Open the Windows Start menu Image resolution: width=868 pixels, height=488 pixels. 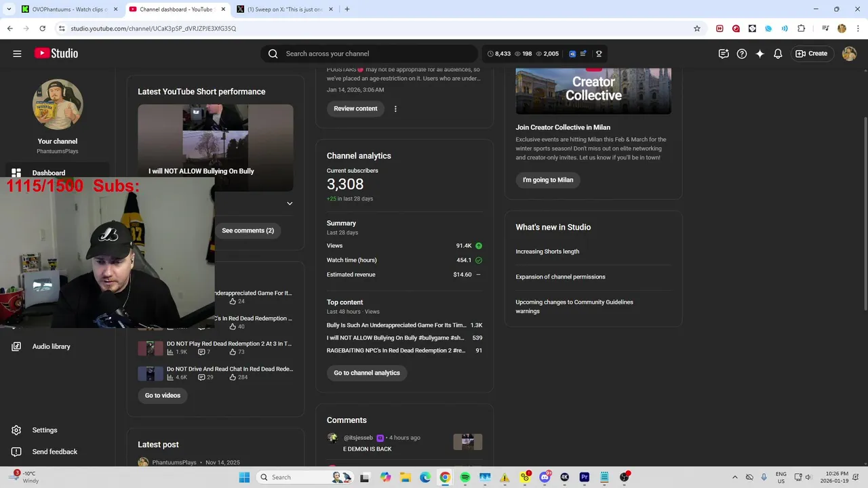[244, 477]
